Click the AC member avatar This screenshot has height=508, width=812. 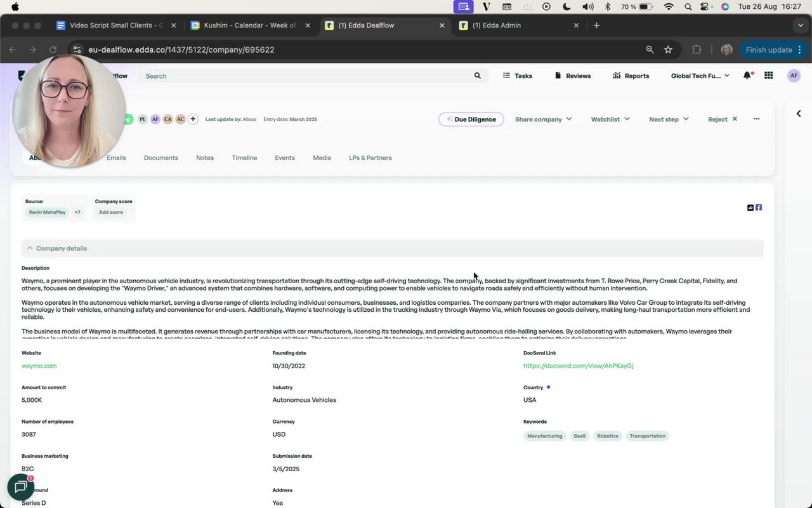(180, 119)
